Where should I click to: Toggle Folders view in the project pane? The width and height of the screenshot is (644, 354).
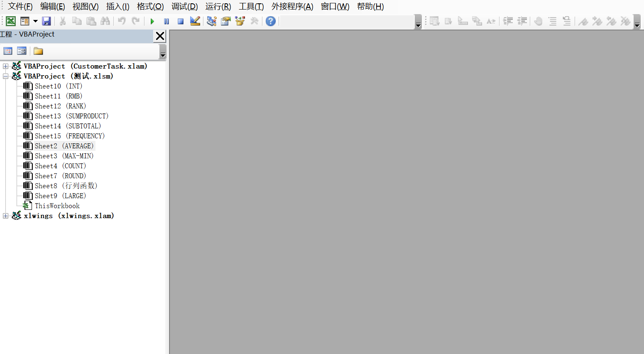[38, 51]
